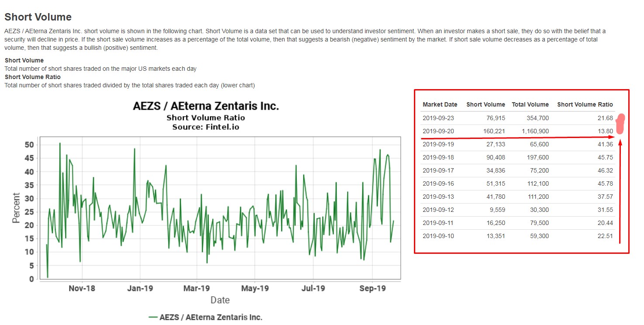The image size is (644, 325).
Task: Click the Market Date column header
Action: 440,104
